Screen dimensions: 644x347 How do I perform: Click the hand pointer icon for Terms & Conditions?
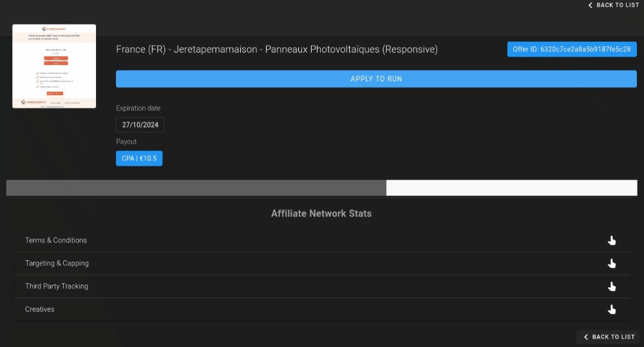[612, 241]
